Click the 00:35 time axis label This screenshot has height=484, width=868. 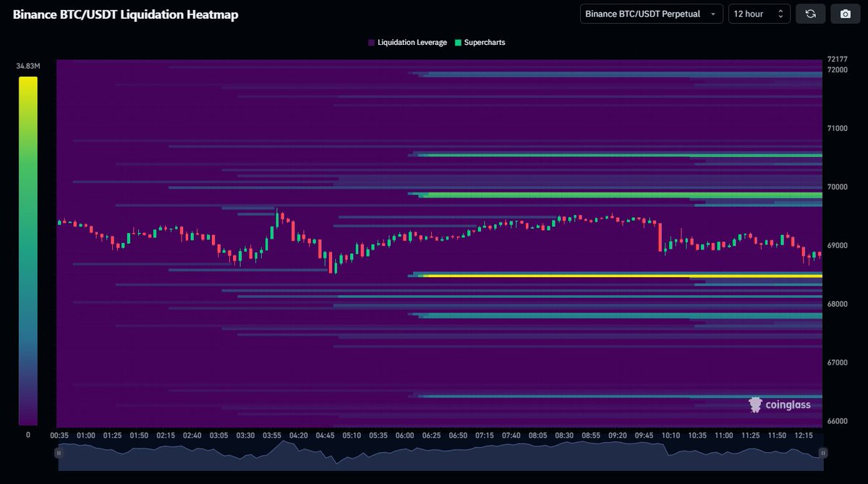59,436
